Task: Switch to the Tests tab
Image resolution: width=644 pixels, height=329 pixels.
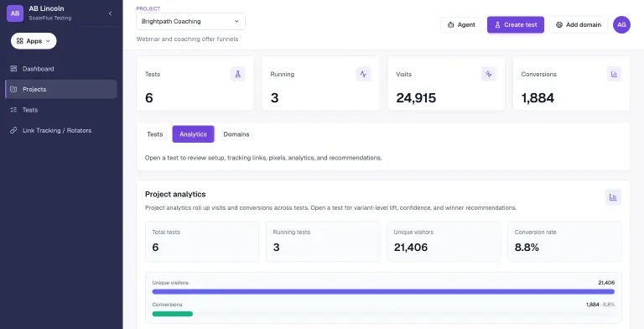Action: 155,134
